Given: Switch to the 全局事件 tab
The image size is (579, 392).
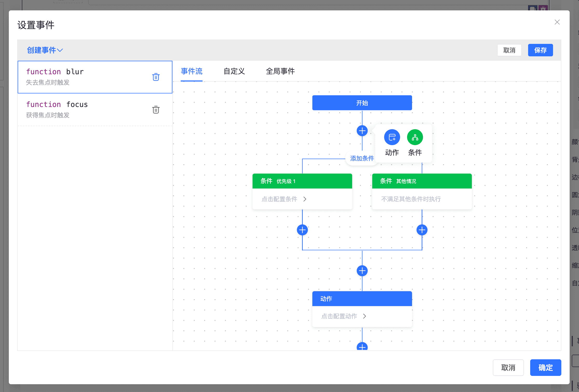Looking at the screenshot, I should point(280,71).
